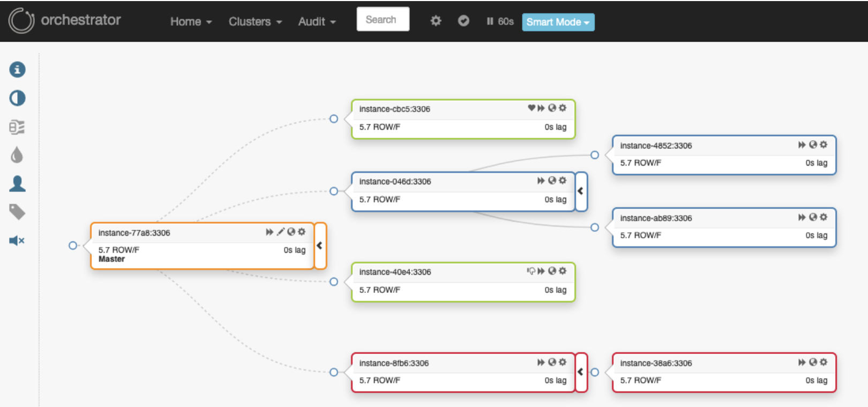Collapse replicas of instance-046d:3306

click(x=581, y=191)
